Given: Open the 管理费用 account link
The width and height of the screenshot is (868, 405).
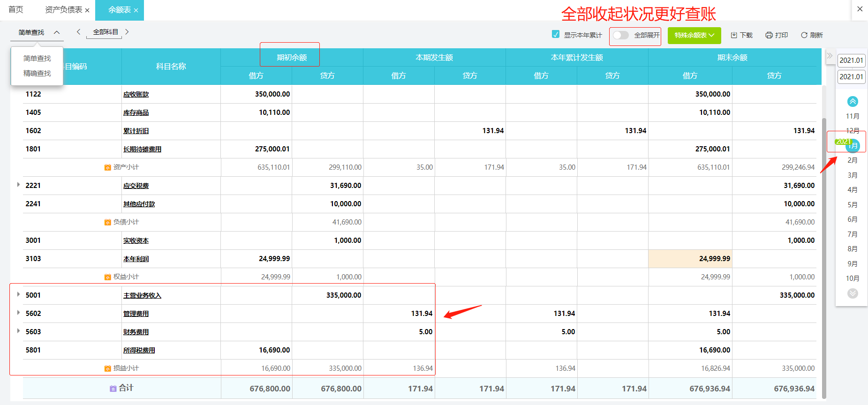Looking at the screenshot, I should pos(136,314).
